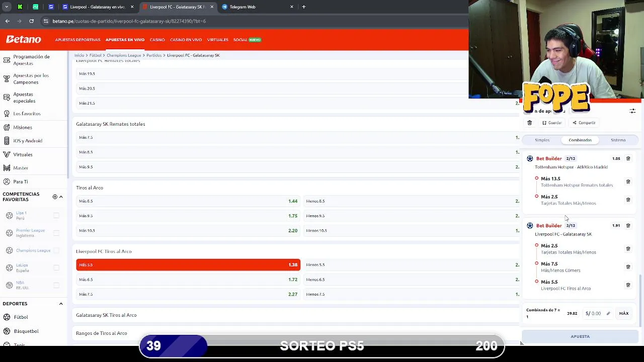Click the Programación de Apuestas sidebar icon
Screen dimensions: 644x362
coord(7,60)
